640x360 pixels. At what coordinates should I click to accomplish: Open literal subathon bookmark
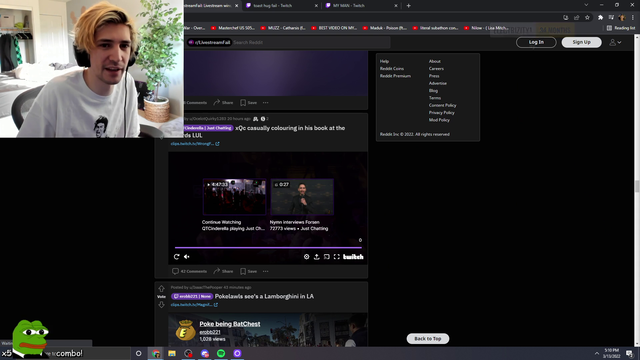coord(435,28)
